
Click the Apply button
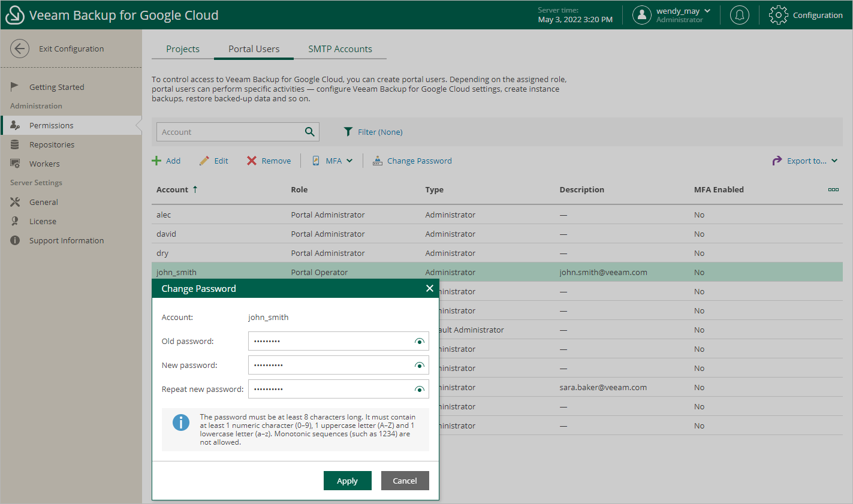(348, 481)
